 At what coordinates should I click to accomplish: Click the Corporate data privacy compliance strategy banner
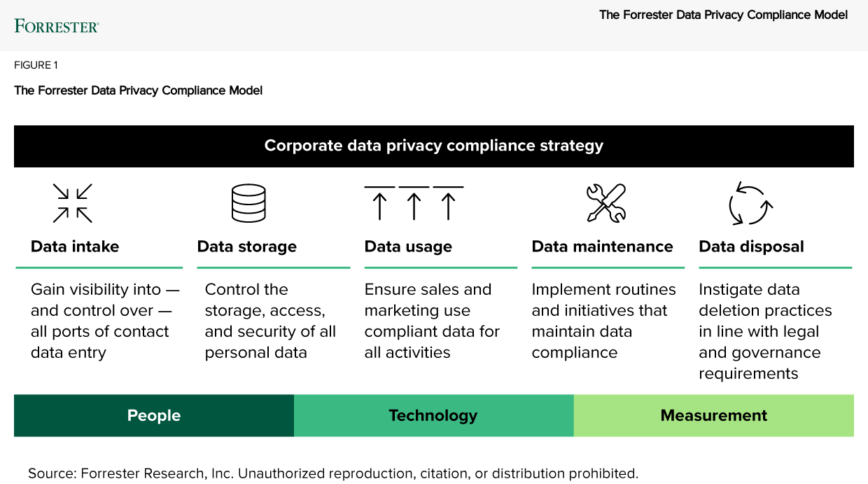point(433,146)
